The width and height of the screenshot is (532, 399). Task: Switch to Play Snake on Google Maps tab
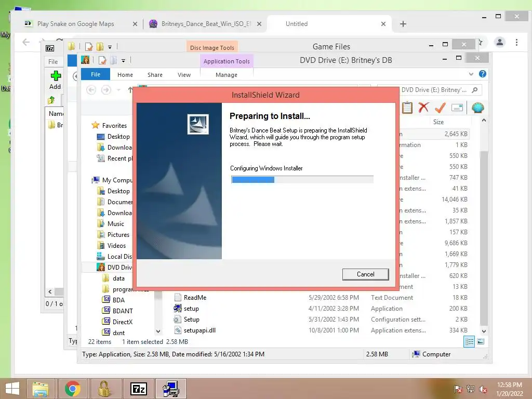click(x=76, y=24)
